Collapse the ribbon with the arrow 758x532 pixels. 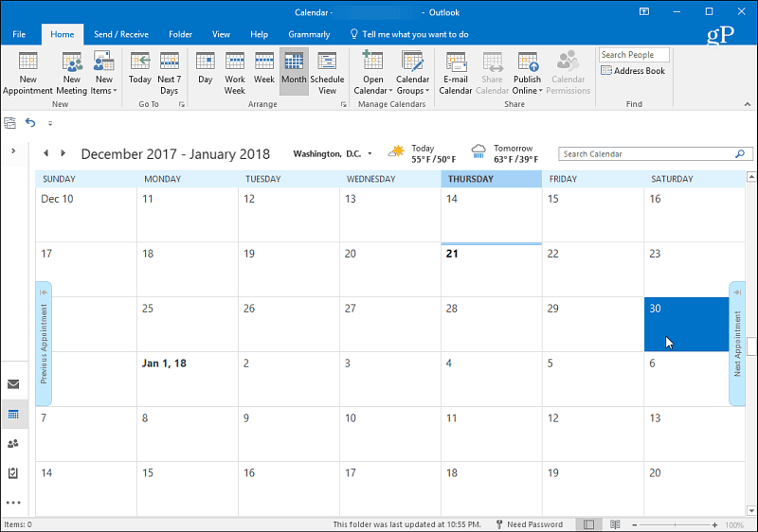pos(748,104)
